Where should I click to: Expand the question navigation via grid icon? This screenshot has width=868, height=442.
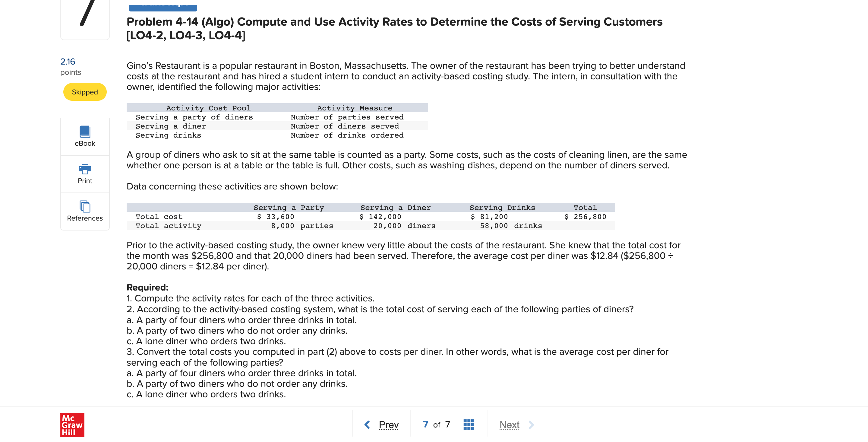pos(469,425)
